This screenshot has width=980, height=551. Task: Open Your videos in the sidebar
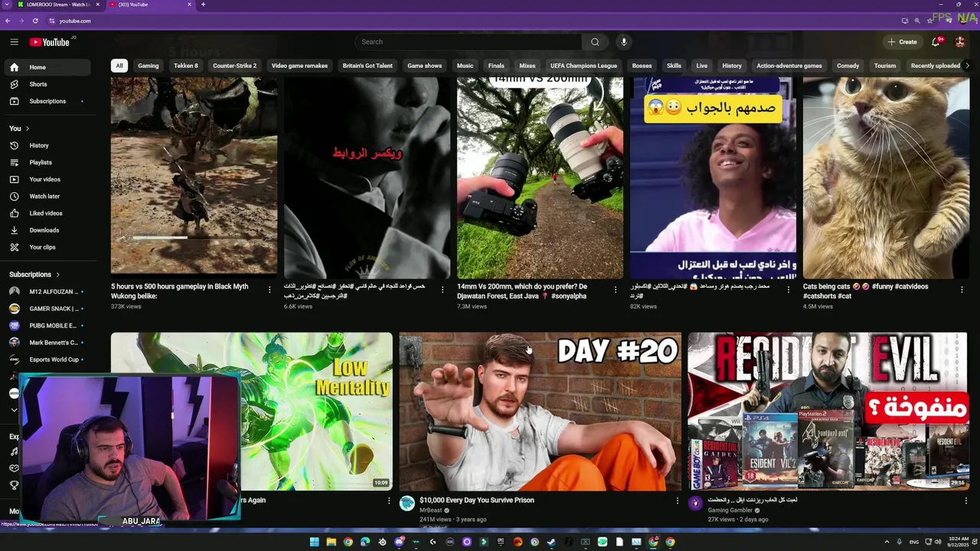pyautogui.click(x=47, y=179)
